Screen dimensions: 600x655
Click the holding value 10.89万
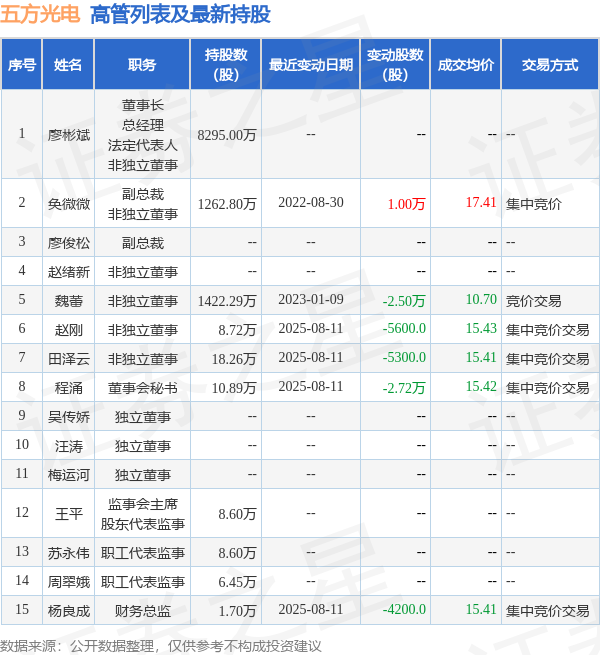[x=234, y=388]
